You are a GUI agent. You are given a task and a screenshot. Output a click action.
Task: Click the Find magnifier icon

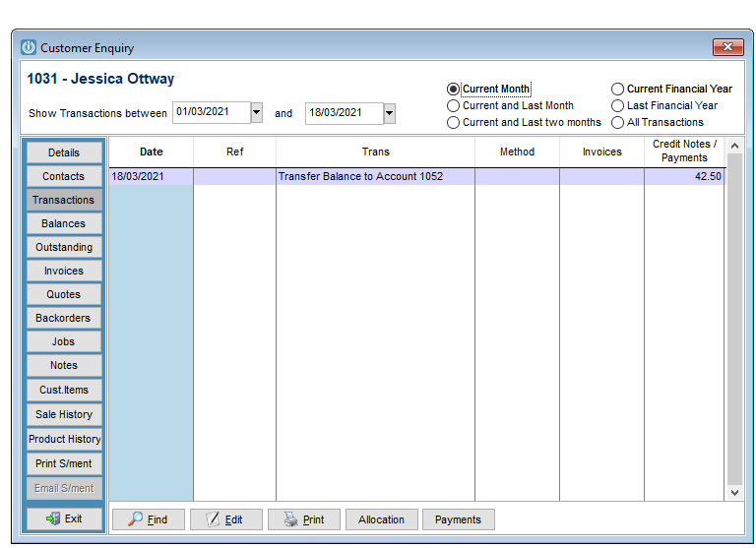135,519
